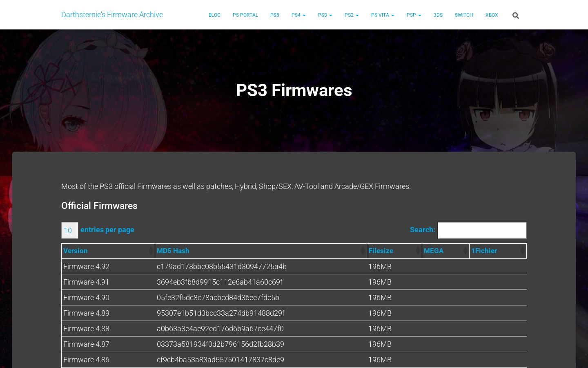Click MD5 hash a0b63a3e4ae92ed176d6b9a67ce447f0
588x368 pixels.
(x=220, y=329)
